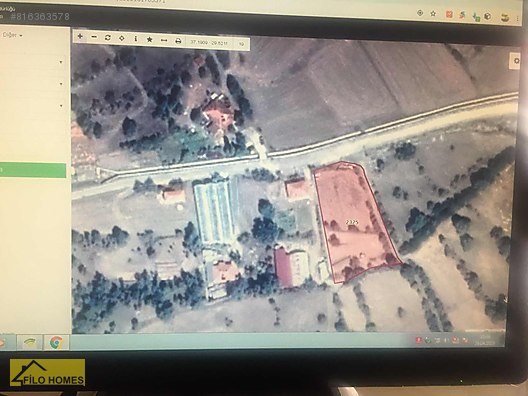
Task: Select the diamond locate tool in map toolbar
Action: pyautogui.click(x=122, y=38)
